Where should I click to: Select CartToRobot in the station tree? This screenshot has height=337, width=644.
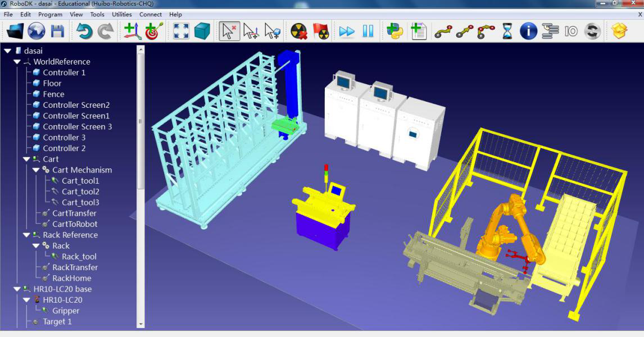(74, 224)
